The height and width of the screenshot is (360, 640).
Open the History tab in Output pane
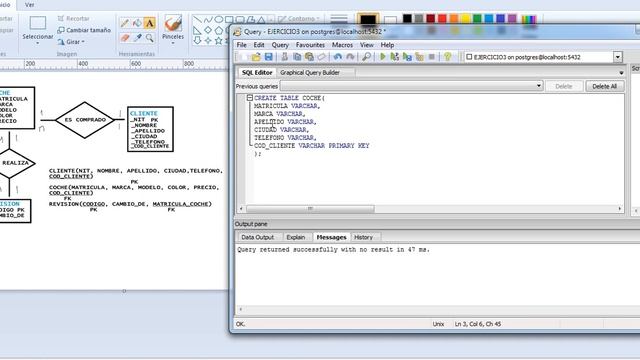click(363, 237)
